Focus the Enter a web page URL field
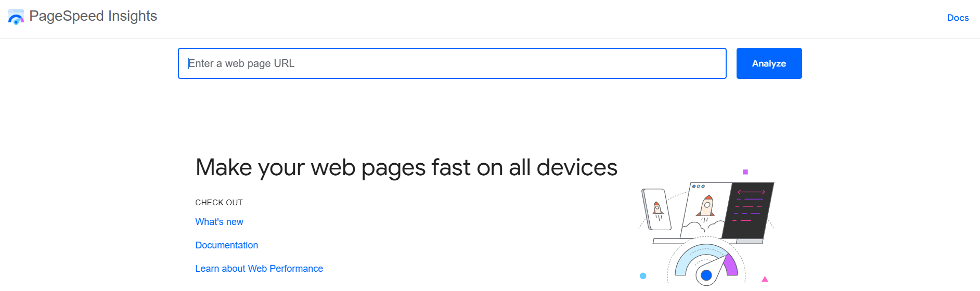This screenshot has width=980, height=291. pyautogui.click(x=452, y=63)
